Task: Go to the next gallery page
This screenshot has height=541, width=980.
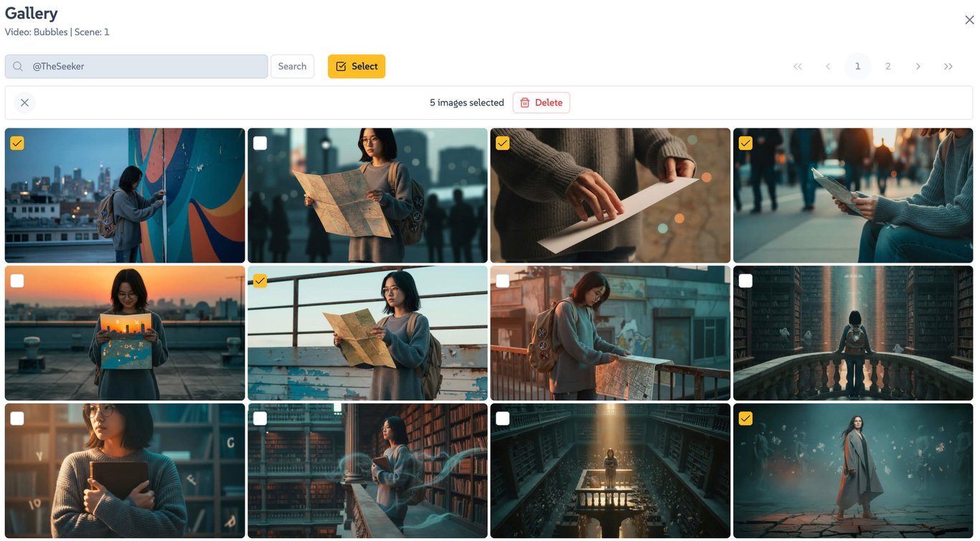Action: (x=918, y=67)
